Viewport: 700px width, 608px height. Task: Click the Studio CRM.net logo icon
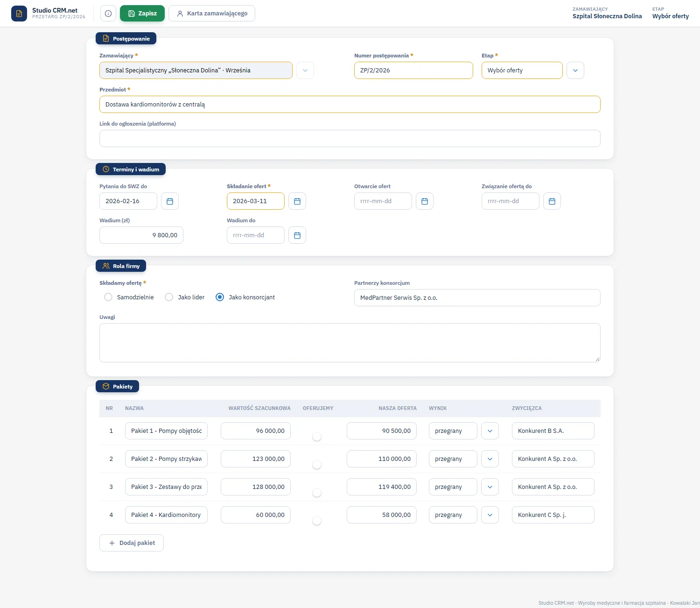click(x=19, y=14)
